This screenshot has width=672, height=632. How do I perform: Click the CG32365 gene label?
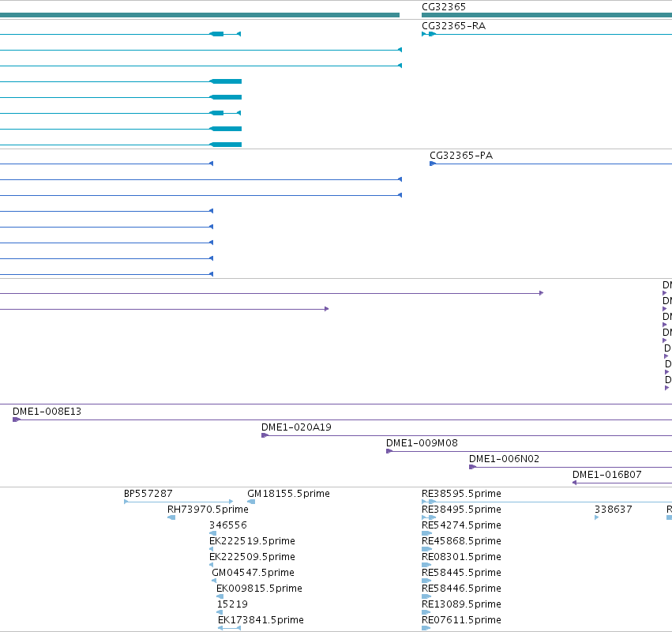[x=444, y=7]
